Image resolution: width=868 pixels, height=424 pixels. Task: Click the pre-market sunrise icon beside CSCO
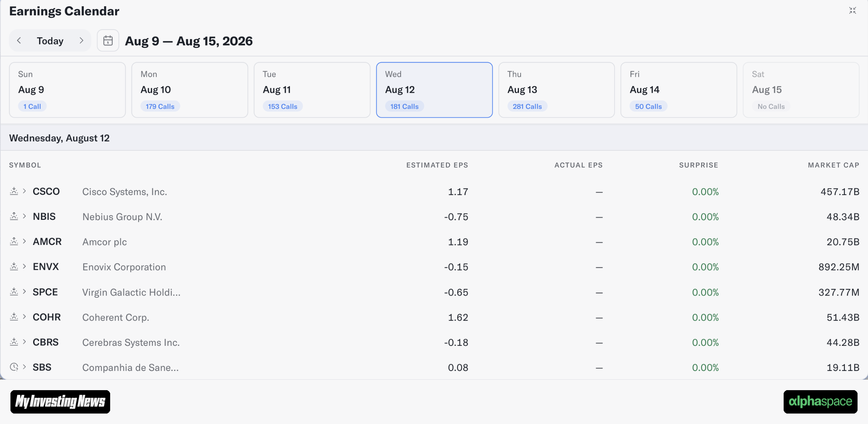coord(14,191)
